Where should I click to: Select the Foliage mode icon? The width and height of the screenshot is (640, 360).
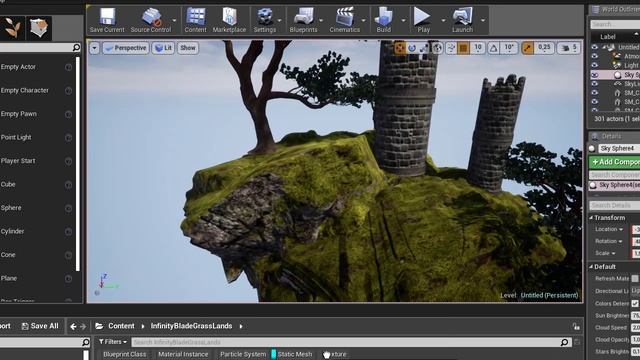(13, 28)
